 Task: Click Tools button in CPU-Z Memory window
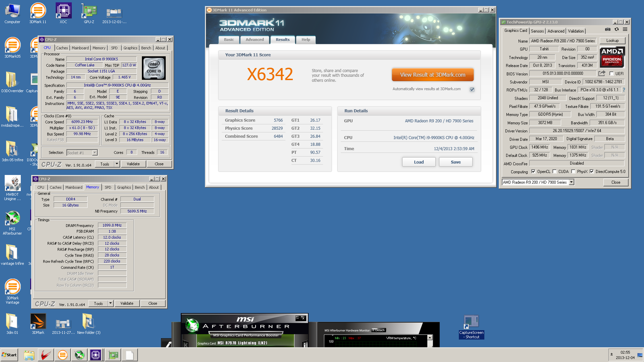(x=99, y=303)
